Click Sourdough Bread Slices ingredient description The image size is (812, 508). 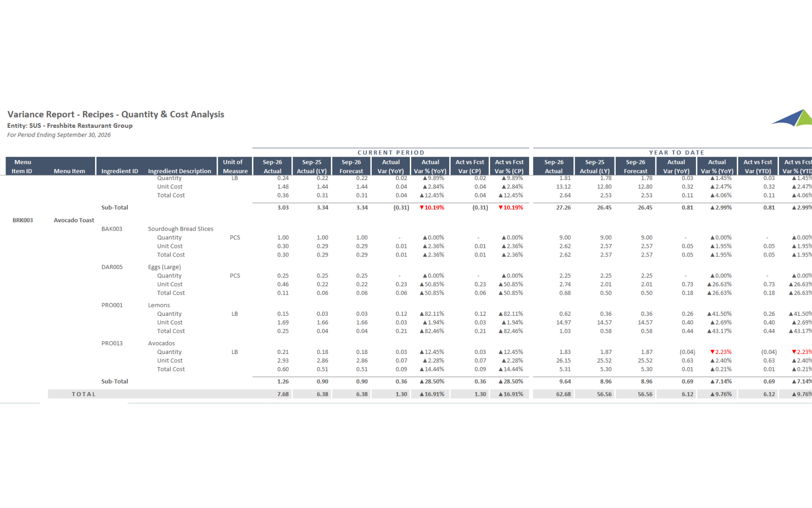click(x=181, y=229)
